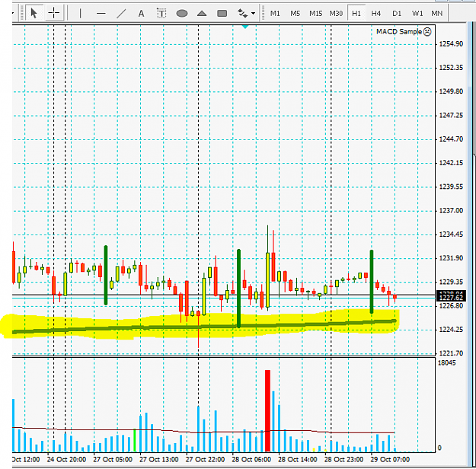
Task: Click the tall red volume bar
Action: pos(267,410)
